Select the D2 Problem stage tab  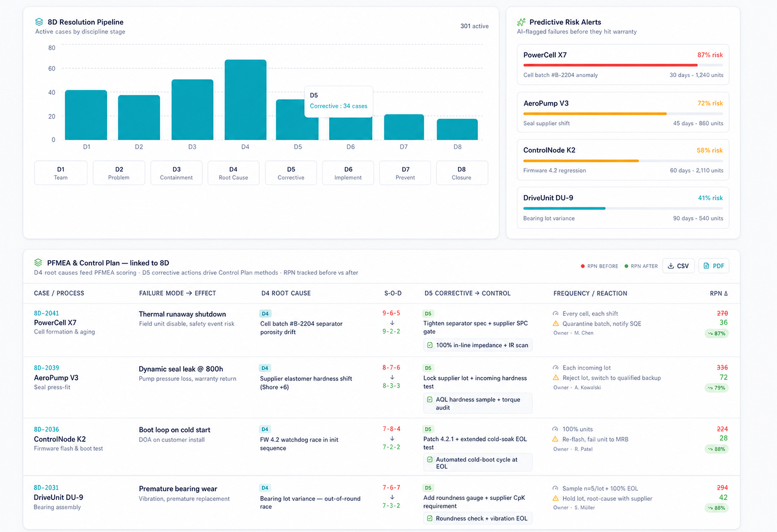(x=119, y=173)
